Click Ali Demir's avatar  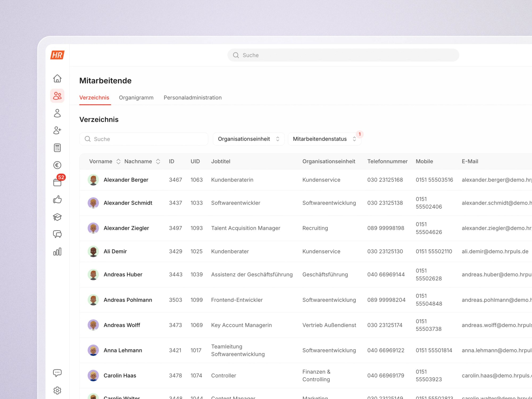[93, 251]
